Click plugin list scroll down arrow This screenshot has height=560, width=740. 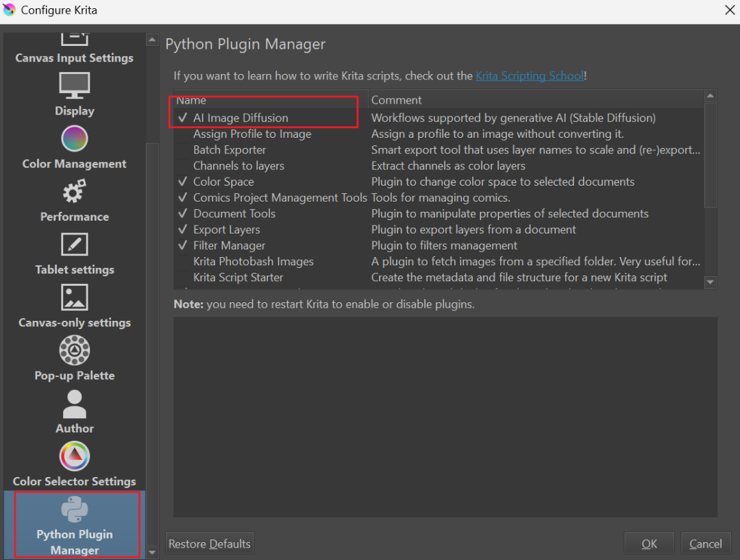point(711,282)
